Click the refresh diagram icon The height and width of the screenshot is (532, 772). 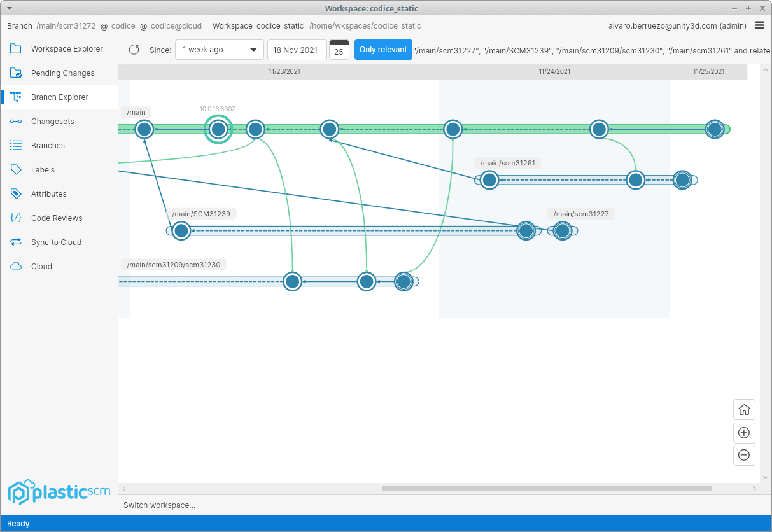(x=134, y=49)
